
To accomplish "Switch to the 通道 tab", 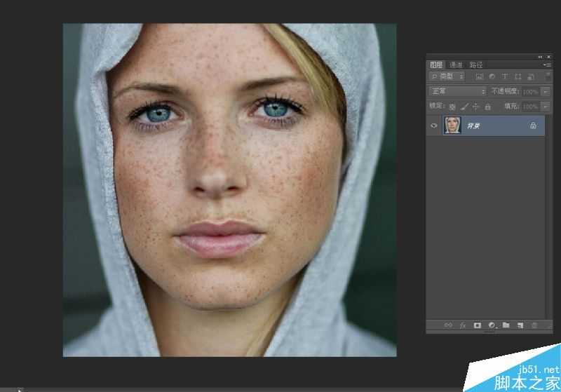I will [x=456, y=65].
